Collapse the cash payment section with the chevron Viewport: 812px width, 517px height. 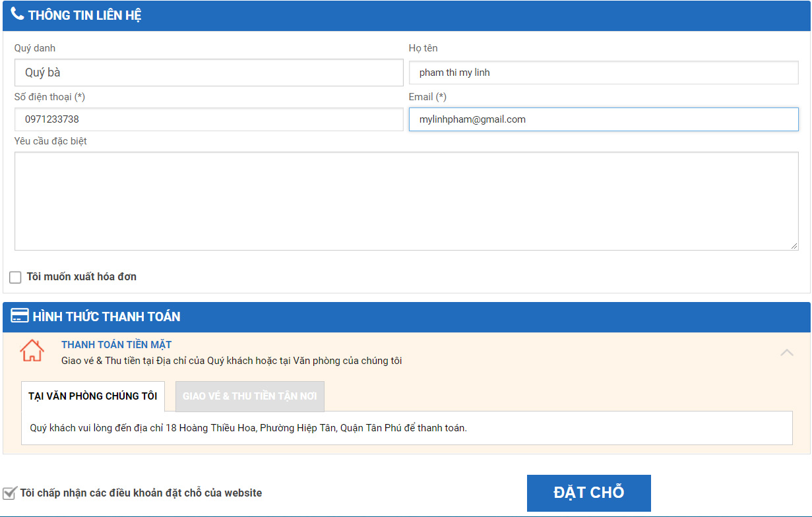tap(786, 353)
